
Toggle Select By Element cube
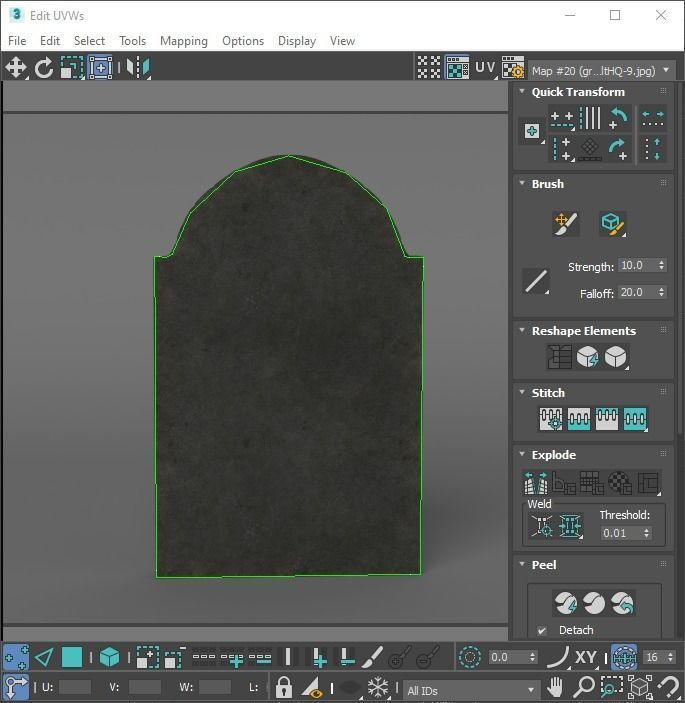(x=109, y=657)
